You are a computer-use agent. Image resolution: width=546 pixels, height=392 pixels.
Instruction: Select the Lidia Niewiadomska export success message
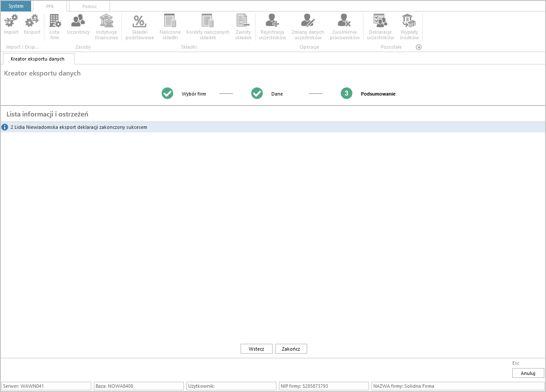point(273,127)
